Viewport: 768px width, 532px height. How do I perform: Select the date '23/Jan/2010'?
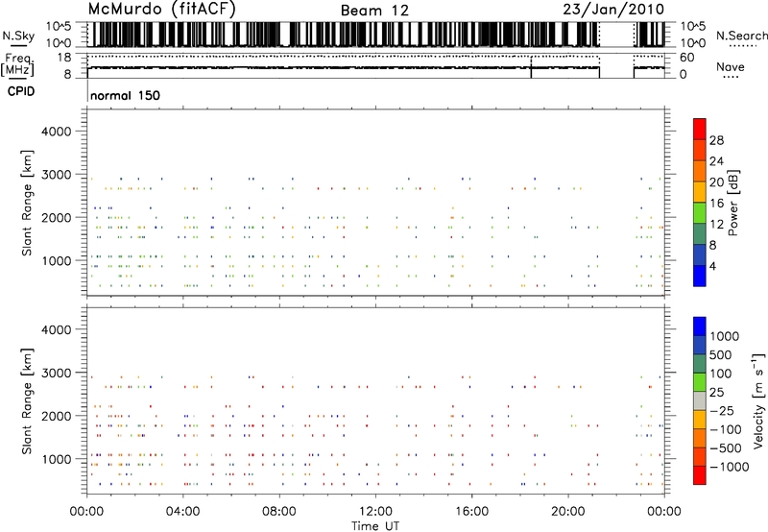[x=613, y=10]
